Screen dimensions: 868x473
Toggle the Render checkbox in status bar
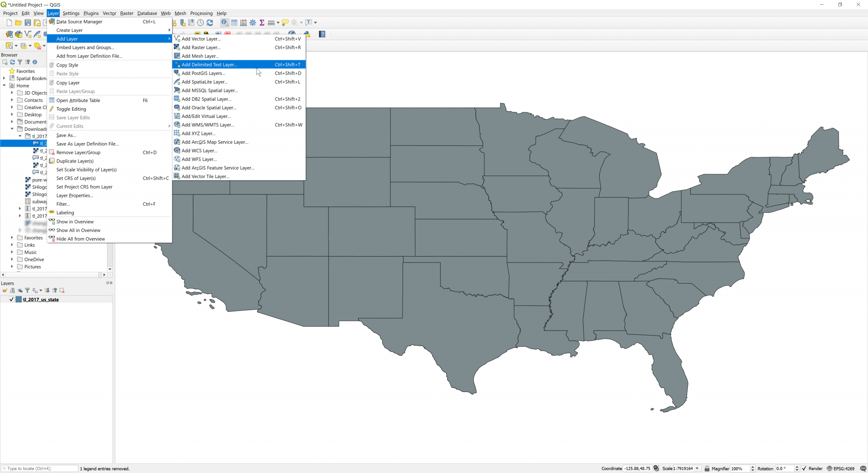[804, 468]
